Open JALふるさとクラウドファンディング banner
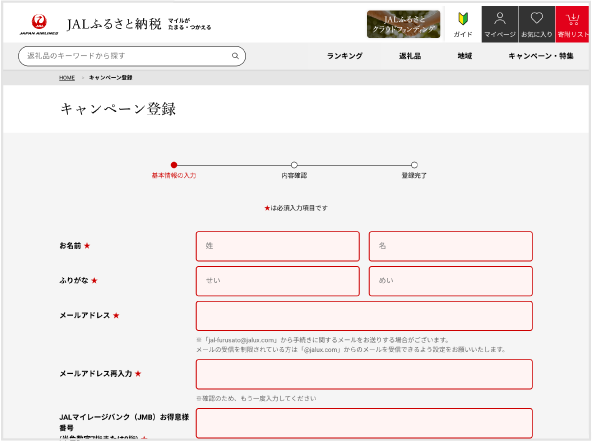592x441 pixels. pyautogui.click(x=403, y=24)
